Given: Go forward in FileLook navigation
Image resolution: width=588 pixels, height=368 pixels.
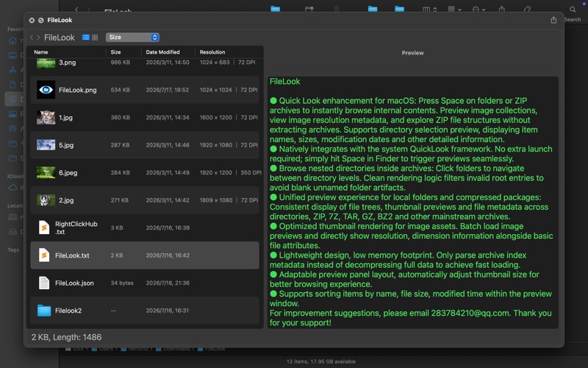Looking at the screenshot, I should tap(38, 38).
